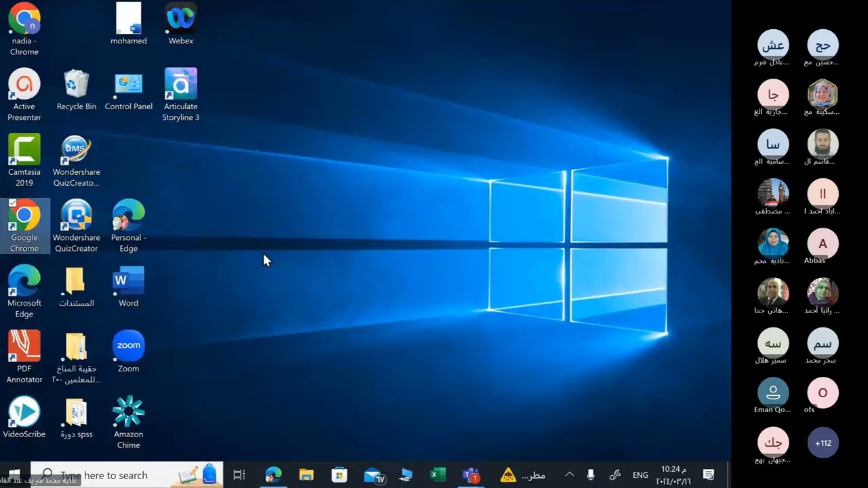Launch the Personal - Edge shortcut

click(129, 226)
